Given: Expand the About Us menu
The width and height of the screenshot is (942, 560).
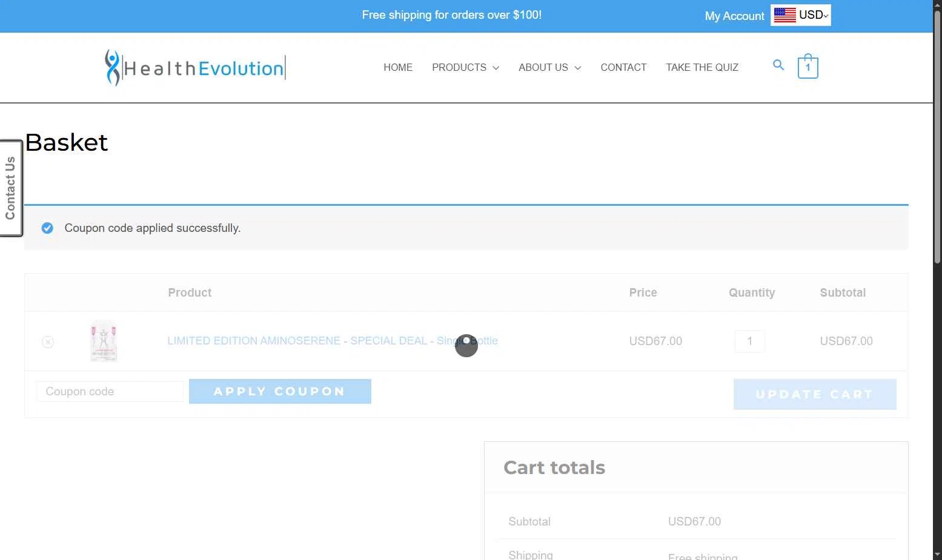Looking at the screenshot, I should pos(549,67).
